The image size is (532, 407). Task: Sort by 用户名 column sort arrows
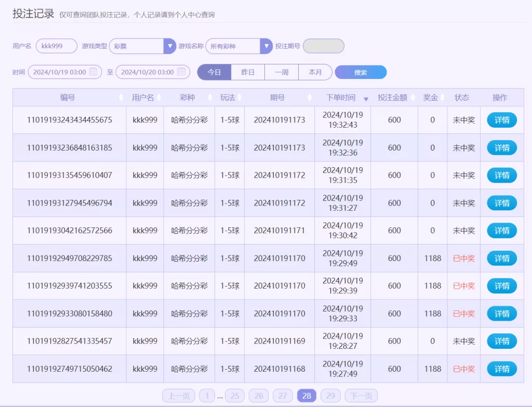point(159,98)
